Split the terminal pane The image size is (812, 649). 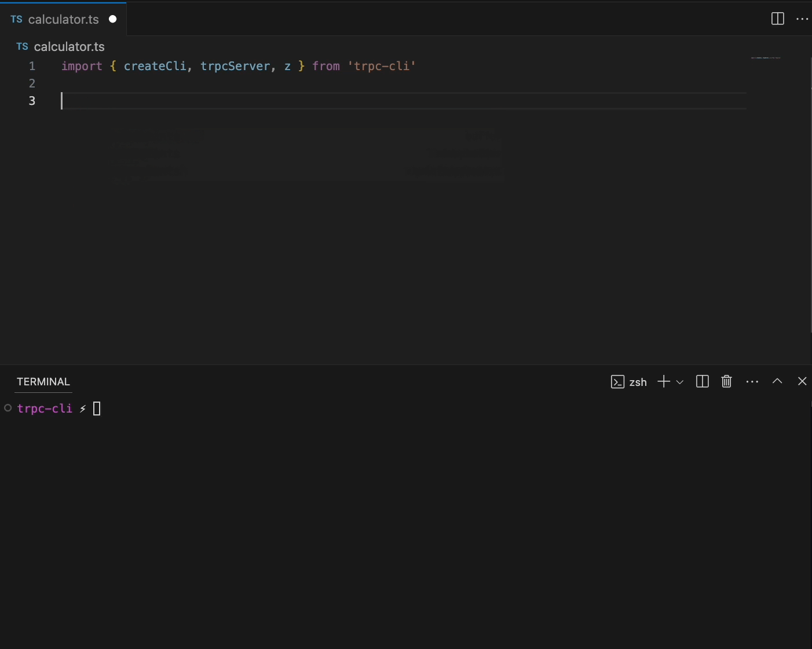coord(703,381)
